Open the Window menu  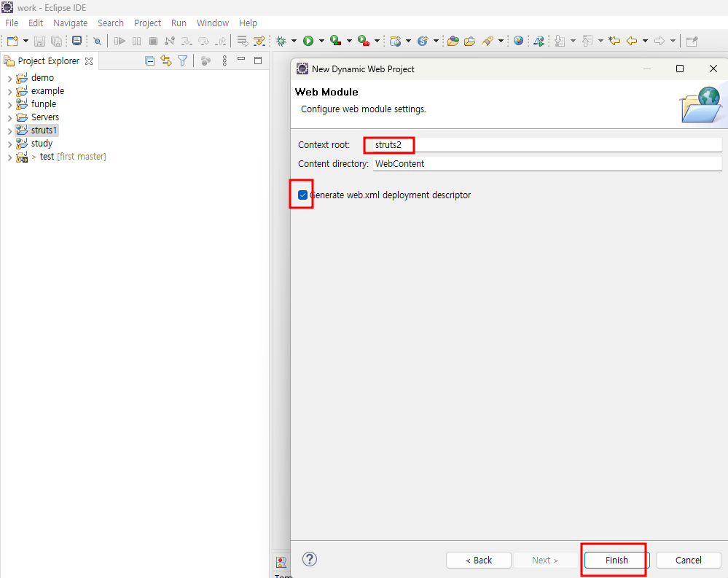click(213, 23)
